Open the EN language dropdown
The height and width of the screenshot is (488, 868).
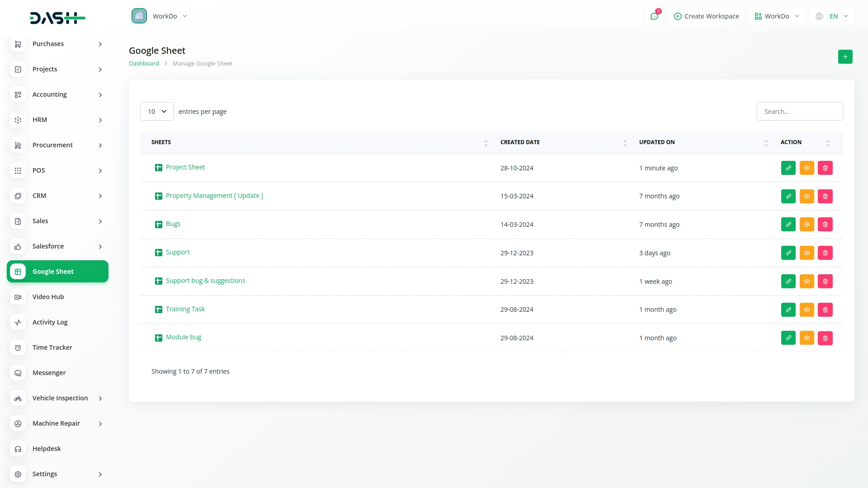(x=832, y=16)
